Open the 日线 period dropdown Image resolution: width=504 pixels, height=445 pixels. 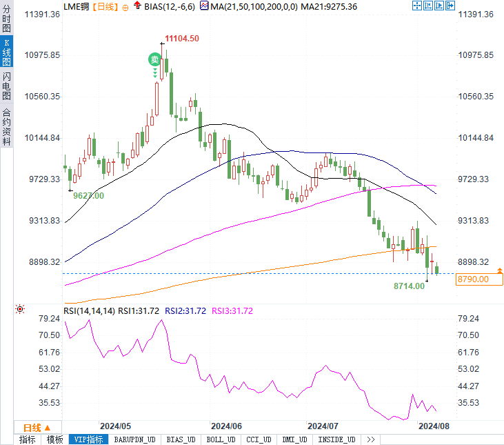pos(37,428)
